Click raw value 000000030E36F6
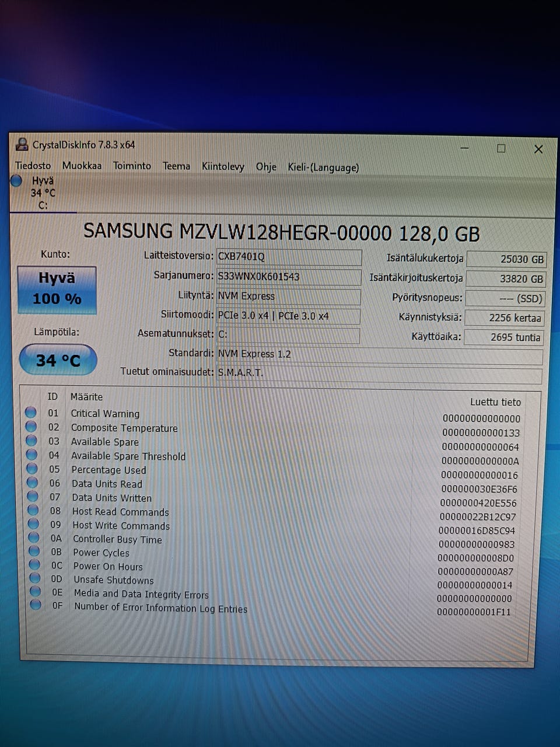This screenshot has width=560, height=747. point(479,489)
